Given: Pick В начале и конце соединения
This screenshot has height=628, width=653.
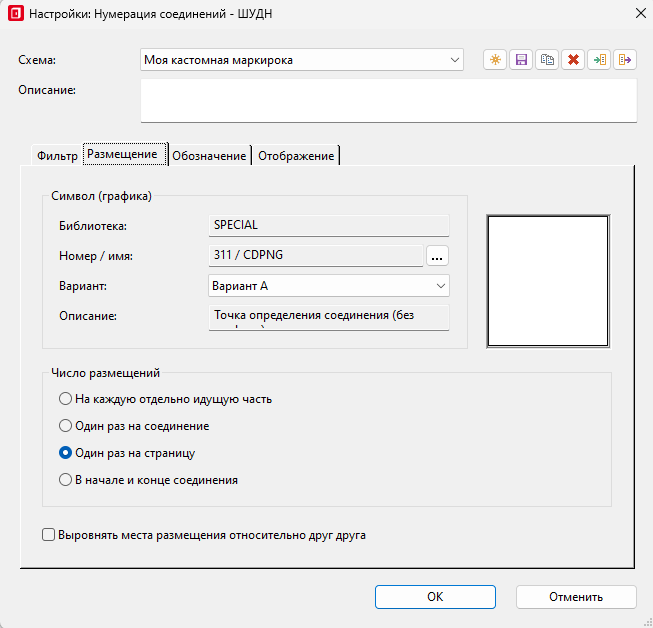Looking at the screenshot, I should click(x=148, y=480).
